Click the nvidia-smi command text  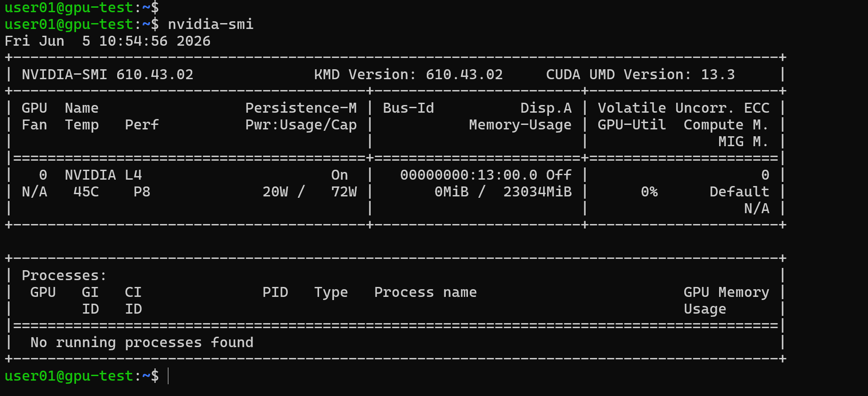pyautogui.click(x=211, y=24)
